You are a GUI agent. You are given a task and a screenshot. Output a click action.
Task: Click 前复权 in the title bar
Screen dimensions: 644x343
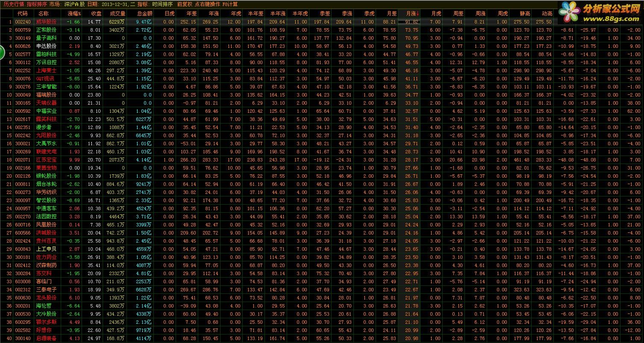click(x=185, y=4)
